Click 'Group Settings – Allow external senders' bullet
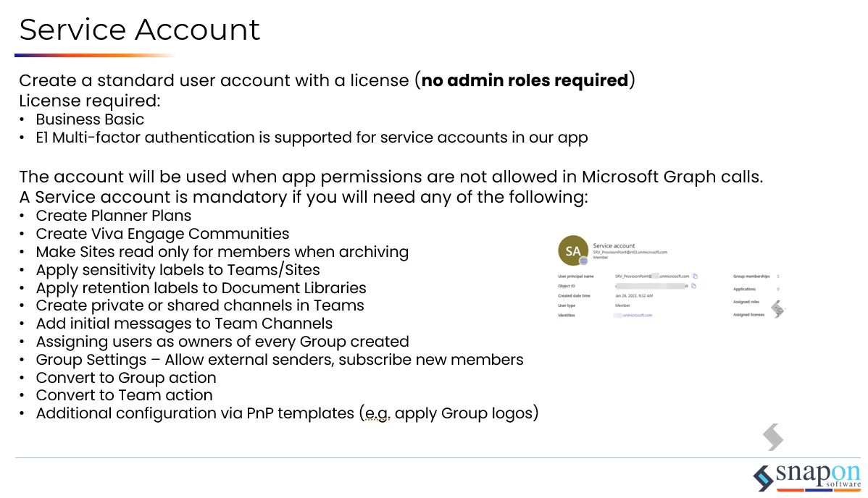868x498 pixels. (280, 360)
